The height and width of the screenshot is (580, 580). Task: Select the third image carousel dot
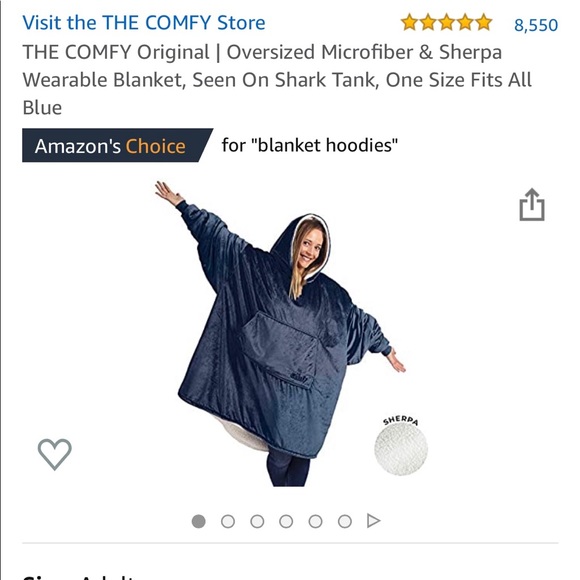click(257, 522)
